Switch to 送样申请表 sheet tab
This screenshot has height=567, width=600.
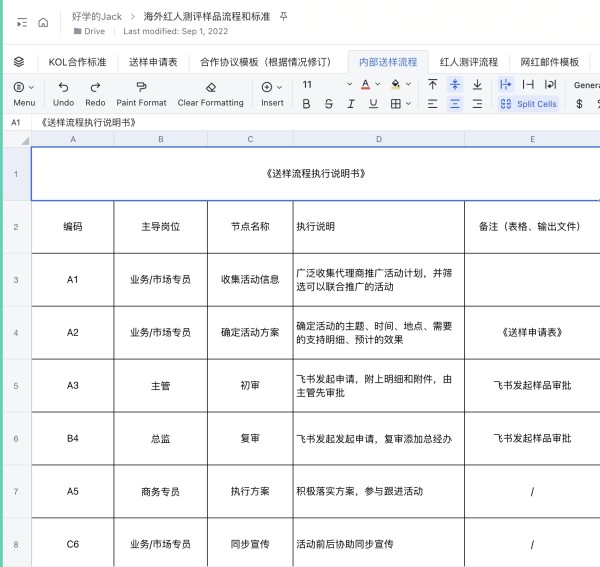click(x=153, y=62)
